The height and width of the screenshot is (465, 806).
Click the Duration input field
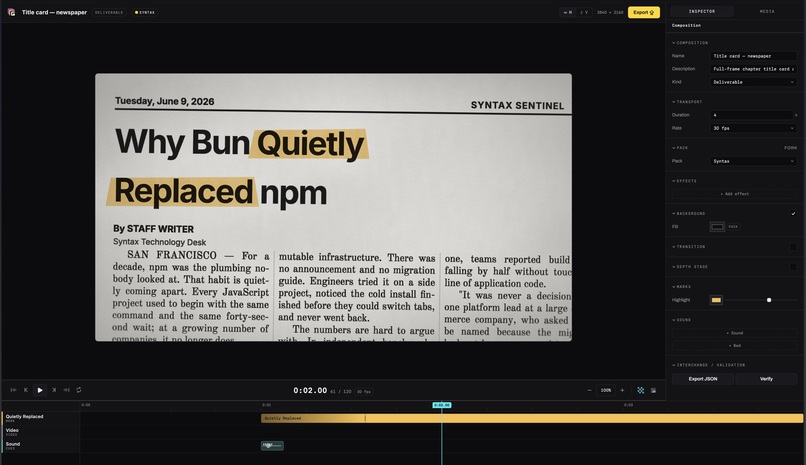[752, 115]
